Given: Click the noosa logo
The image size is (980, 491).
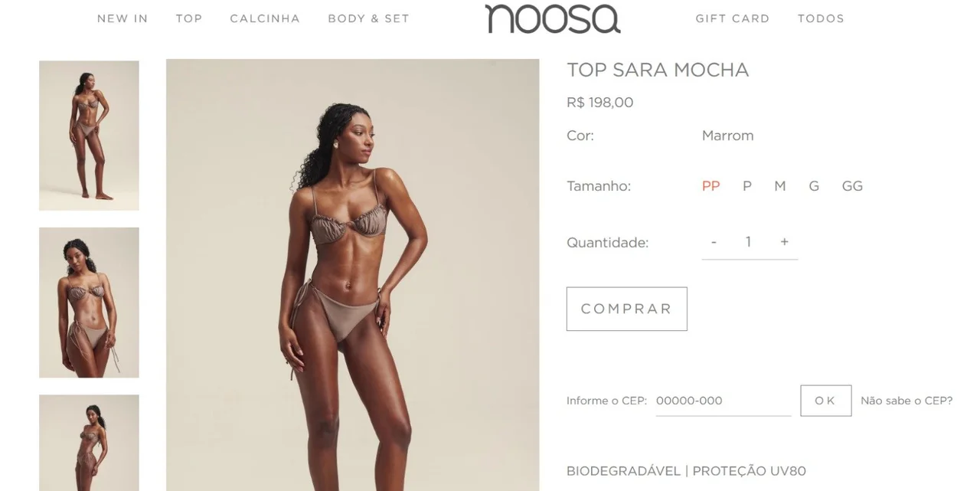Looking at the screenshot, I should pos(553,18).
